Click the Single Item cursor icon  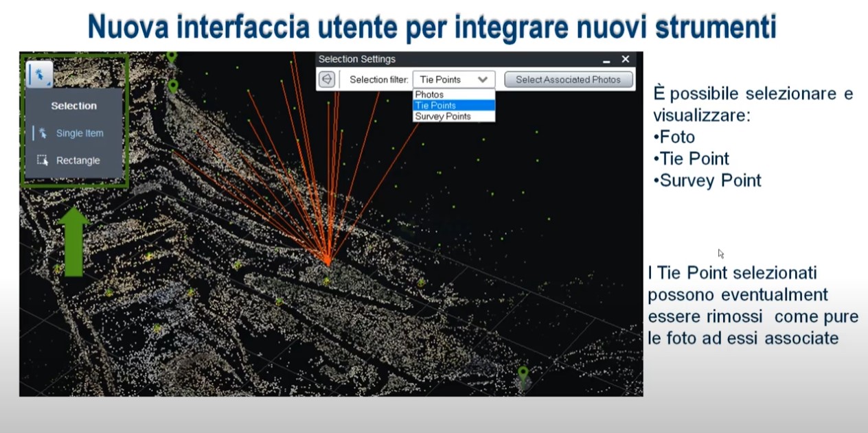[43, 133]
